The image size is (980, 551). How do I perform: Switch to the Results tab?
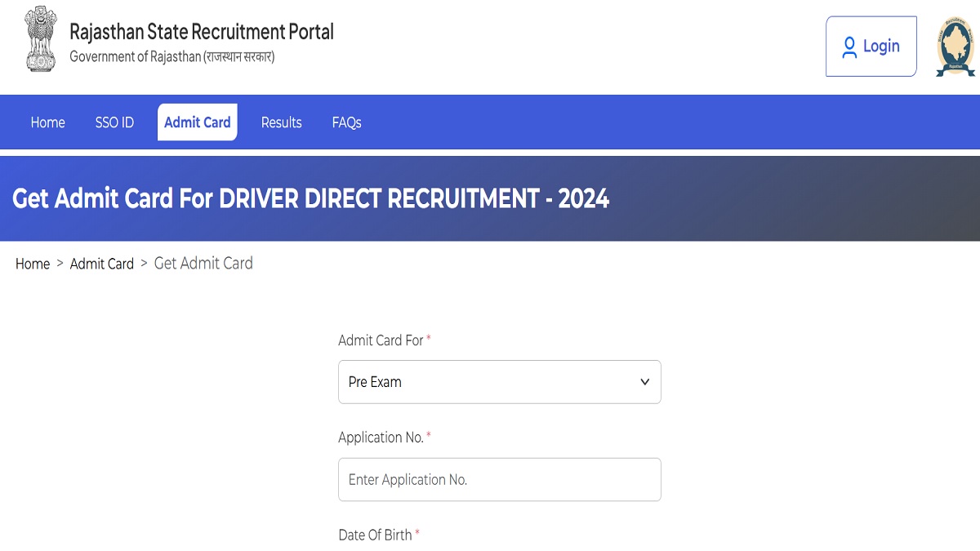coord(281,122)
